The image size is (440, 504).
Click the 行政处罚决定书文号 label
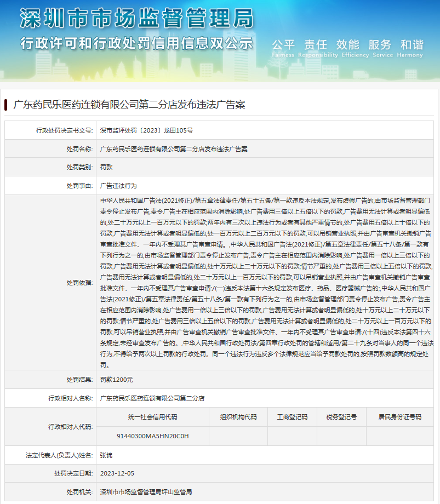(64, 130)
